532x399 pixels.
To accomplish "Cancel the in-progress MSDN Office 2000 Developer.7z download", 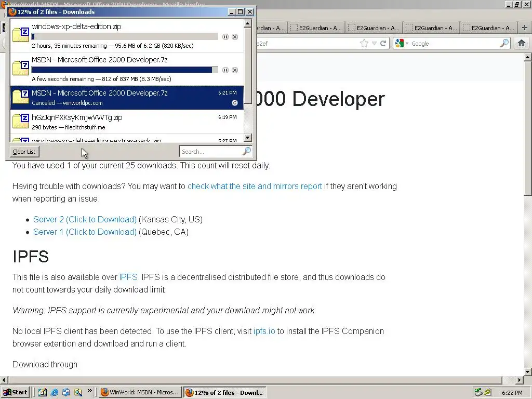I will 235,70.
